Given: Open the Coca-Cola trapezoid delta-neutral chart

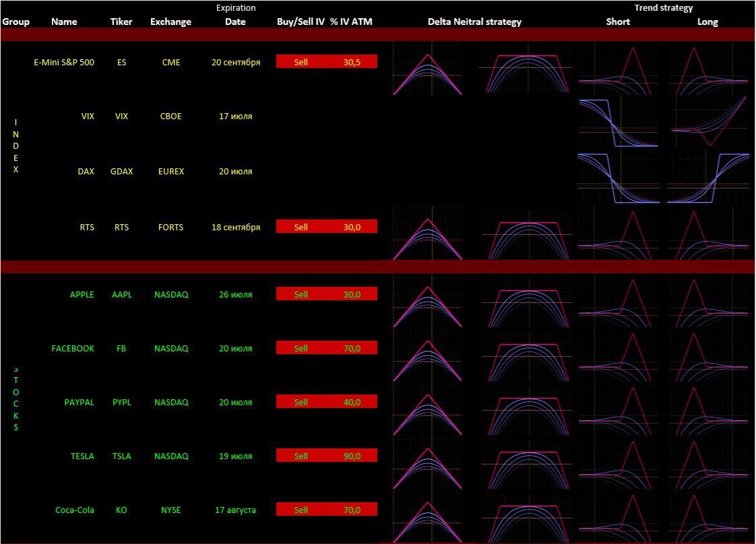Looking at the screenshot, I should [x=526, y=518].
